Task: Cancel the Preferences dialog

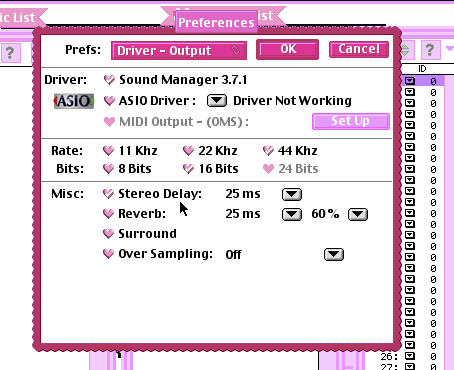Action: click(359, 49)
